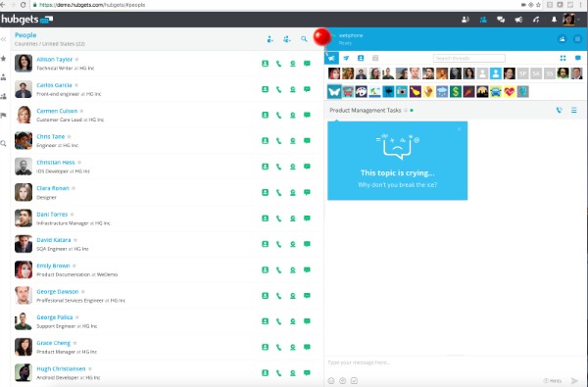Image resolution: width=588 pixels, height=387 pixels.
Task: View Carmen Culson's contact card icon
Action: pos(266,115)
